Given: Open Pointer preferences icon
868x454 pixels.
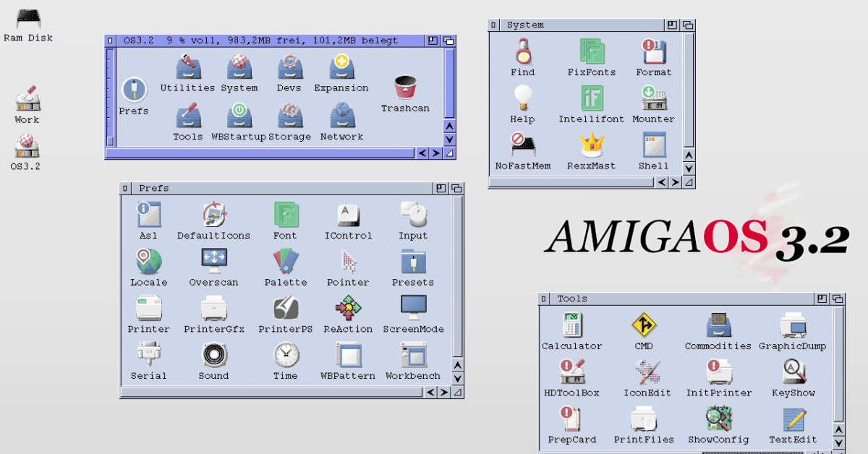Looking at the screenshot, I should 349,262.
